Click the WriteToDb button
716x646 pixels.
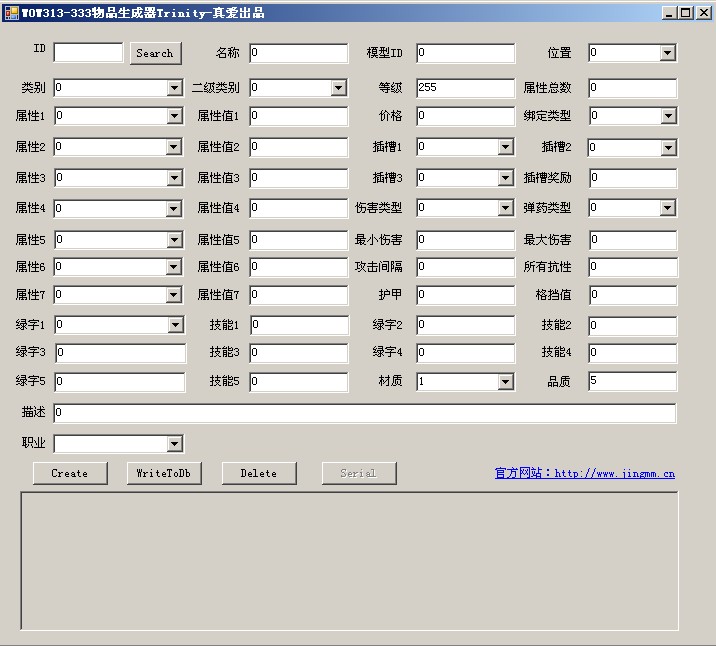click(163, 473)
